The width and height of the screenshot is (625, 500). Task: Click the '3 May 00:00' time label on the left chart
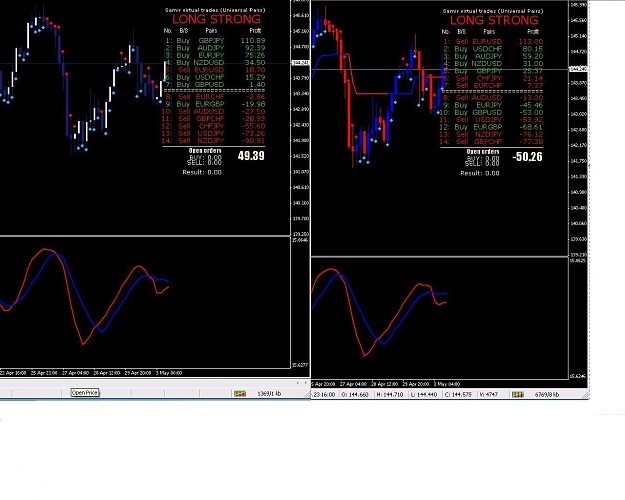(x=169, y=373)
